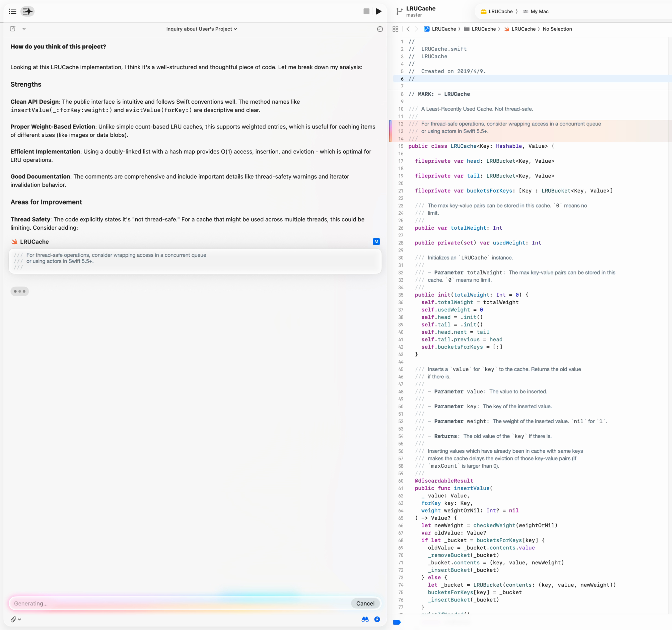Viewport: 672px width, 630px height.
Task: Open LRUCache file link in chat
Action: [x=30, y=242]
